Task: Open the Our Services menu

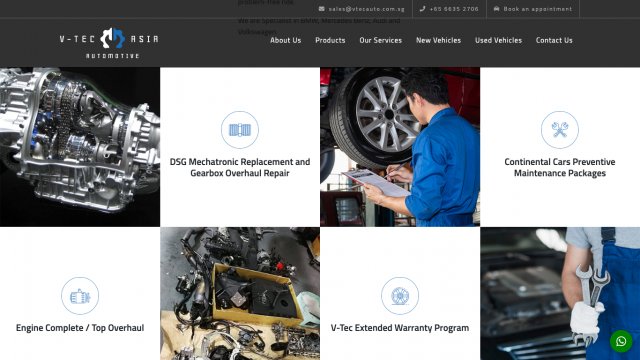Action: 380,40
